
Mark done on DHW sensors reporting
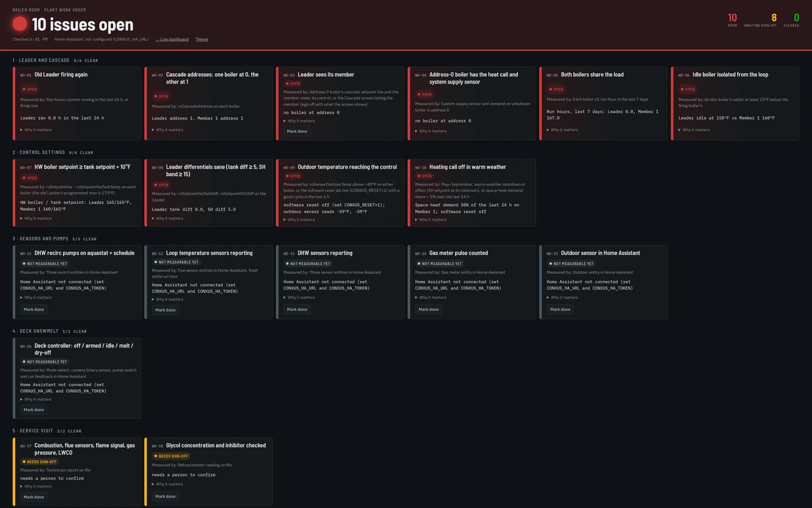point(297,309)
